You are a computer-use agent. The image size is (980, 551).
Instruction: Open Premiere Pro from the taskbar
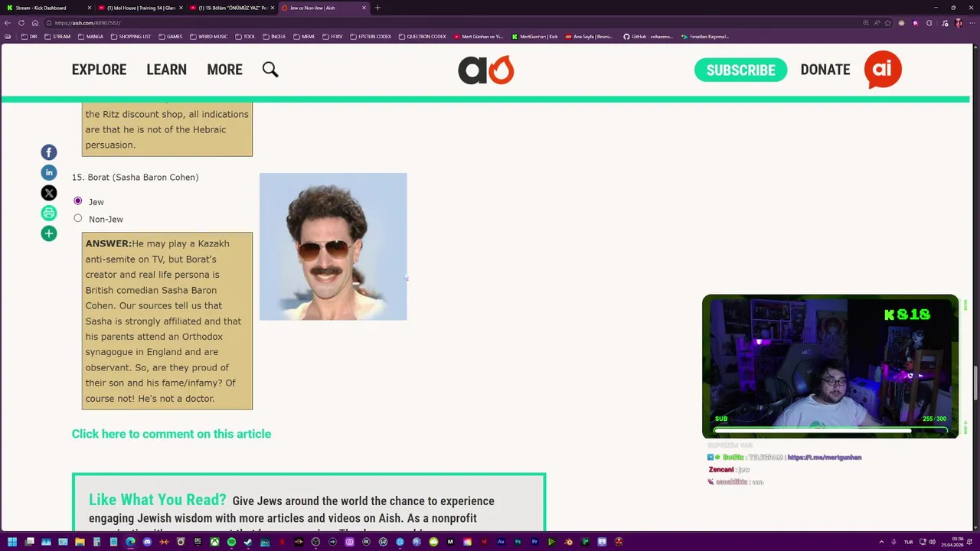535,542
